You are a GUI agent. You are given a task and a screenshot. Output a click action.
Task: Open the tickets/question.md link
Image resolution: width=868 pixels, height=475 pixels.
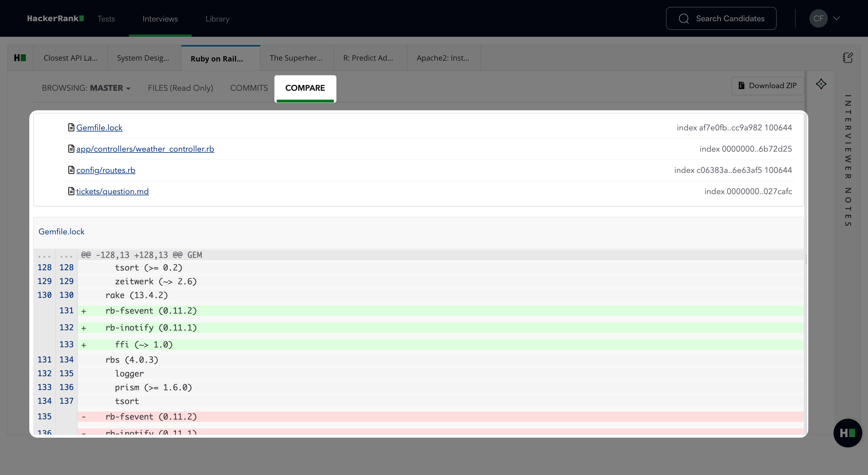(112, 192)
